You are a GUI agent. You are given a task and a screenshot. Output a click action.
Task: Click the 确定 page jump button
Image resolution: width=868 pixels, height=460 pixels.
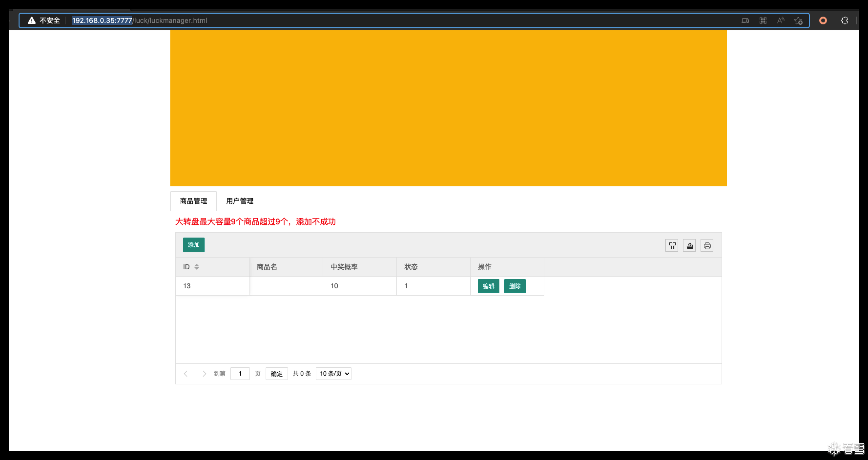[x=277, y=373]
